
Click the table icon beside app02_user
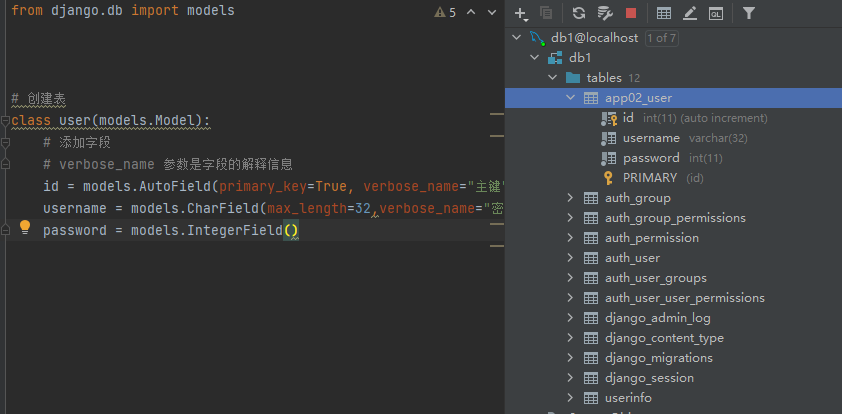click(x=591, y=98)
